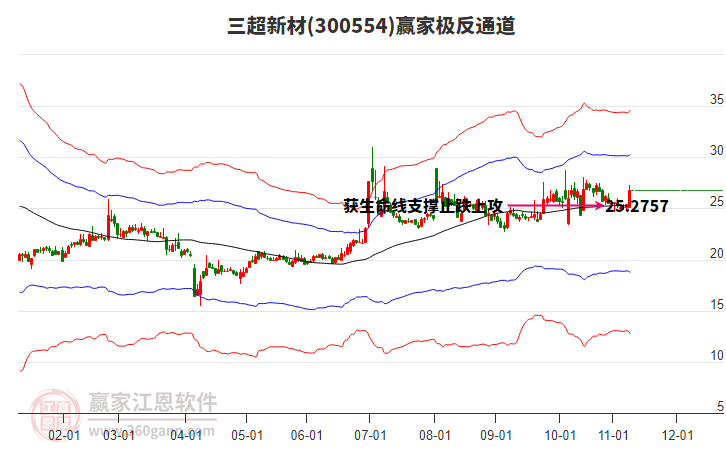Click the price axis value 10
The height and width of the screenshot is (450, 726).
click(717, 356)
